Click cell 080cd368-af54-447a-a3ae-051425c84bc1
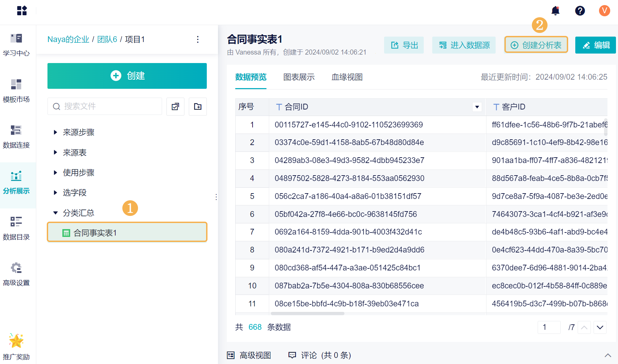 coord(378,268)
